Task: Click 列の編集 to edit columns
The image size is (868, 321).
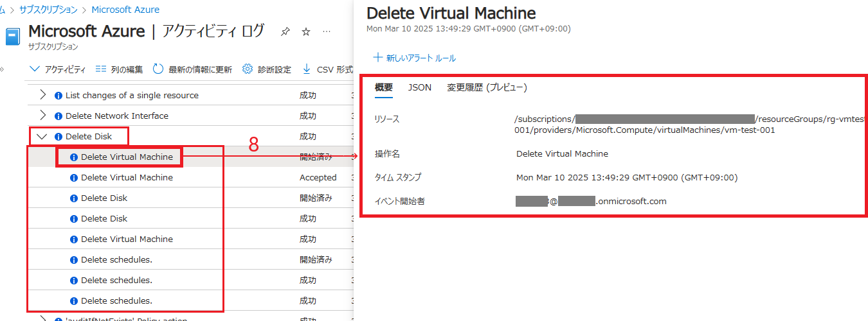Action: (x=119, y=69)
